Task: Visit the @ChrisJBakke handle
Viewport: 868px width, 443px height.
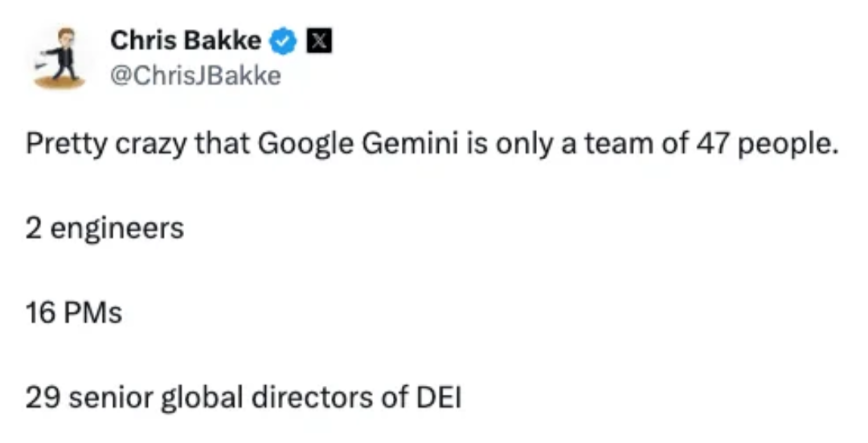Action: [196, 76]
